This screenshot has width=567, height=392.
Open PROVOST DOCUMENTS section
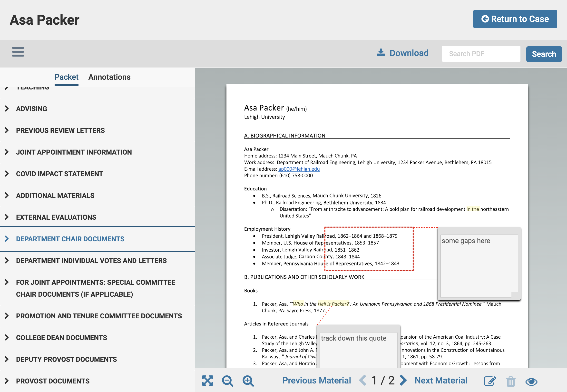98,381
